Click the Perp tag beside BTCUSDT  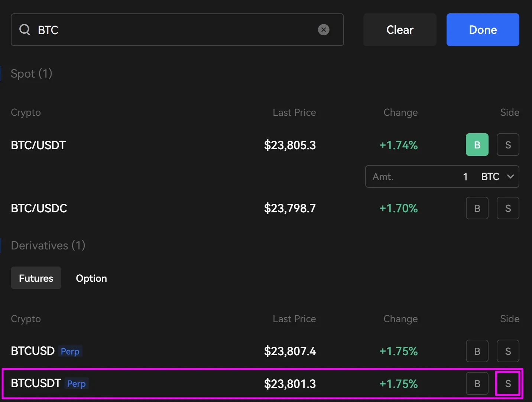tap(77, 384)
